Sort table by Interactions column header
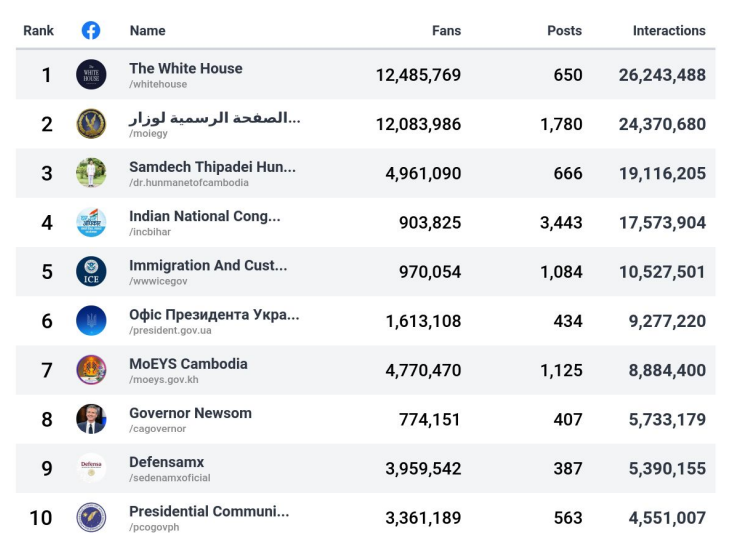This screenshot has height=550, width=737. tap(669, 31)
